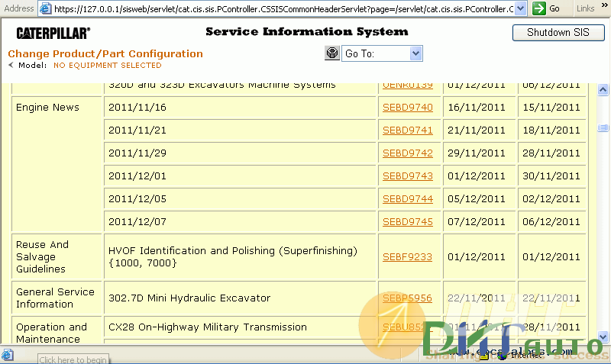Click the address bar URL field
Screen dimensions: 611x364
(x=283, y=8)
